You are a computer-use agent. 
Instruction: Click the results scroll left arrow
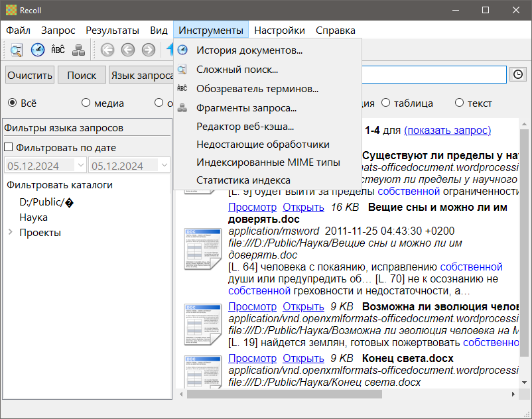[x=181, y=394]
